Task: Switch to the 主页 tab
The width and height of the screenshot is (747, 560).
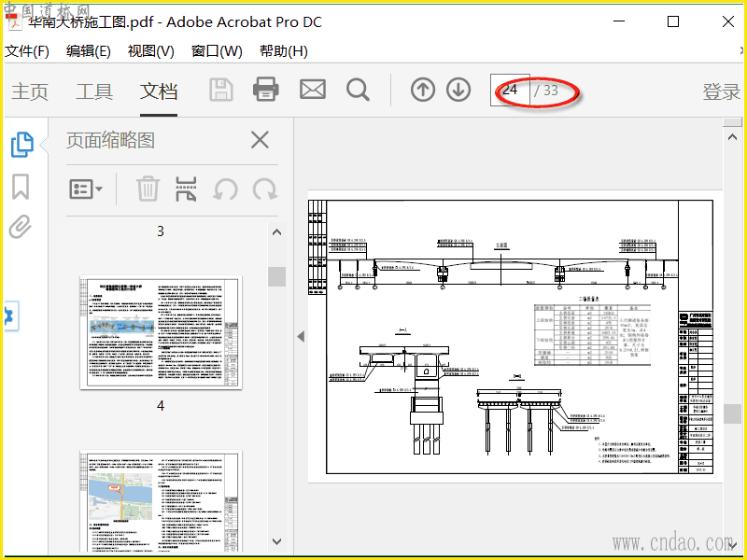Action: coord(30,91)
